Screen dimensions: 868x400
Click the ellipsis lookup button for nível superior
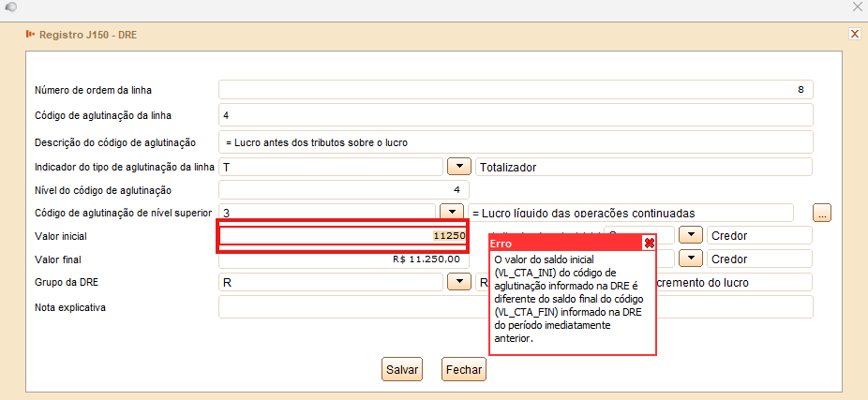click(823, 213)
